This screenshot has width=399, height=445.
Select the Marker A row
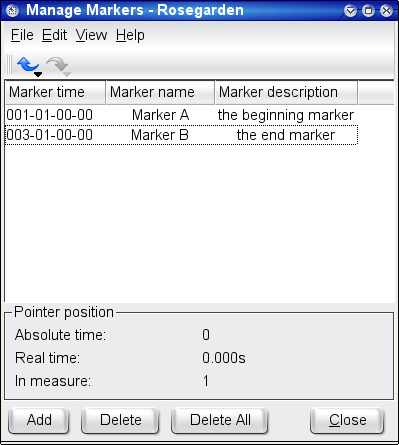pyautogui.click(x=182, y=115)
